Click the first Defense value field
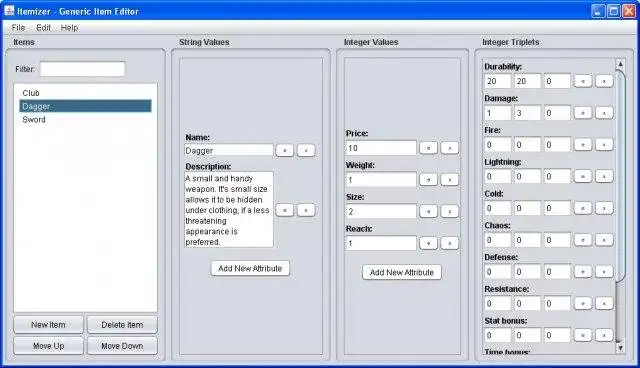Viewport: 640px width, 368px height. 498,272
